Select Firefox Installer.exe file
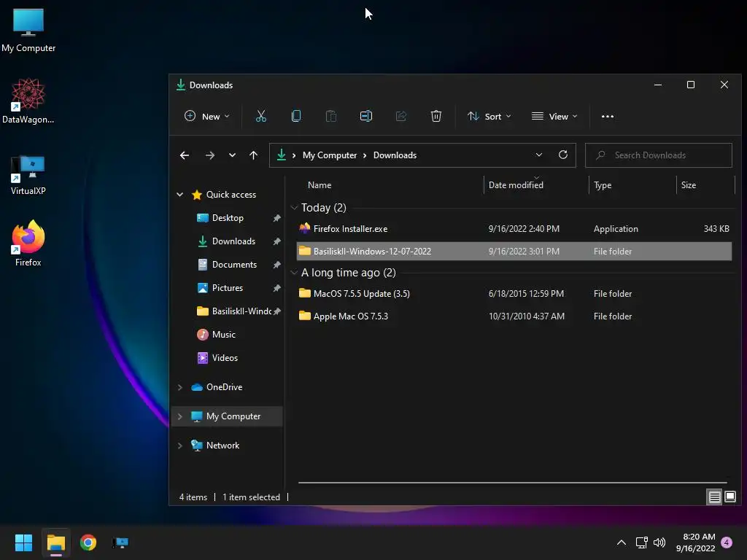The height and width of the screenshot is (560, 747). click(514, 229)
